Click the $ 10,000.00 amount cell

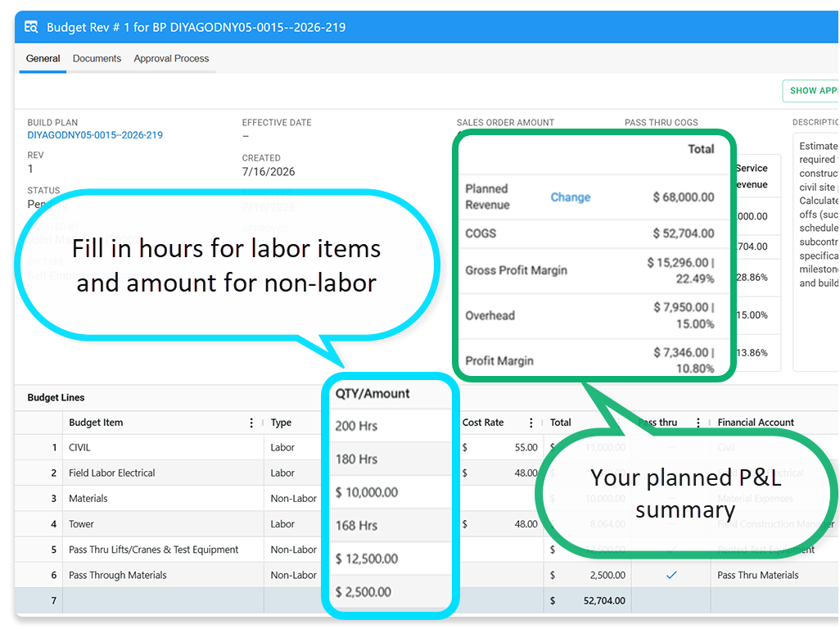coord(390,492)
